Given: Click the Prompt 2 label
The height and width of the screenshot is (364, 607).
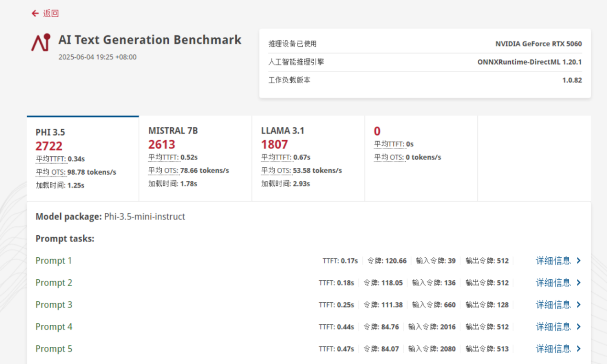Looking at the screenshot, I should (x=54, y=283).
